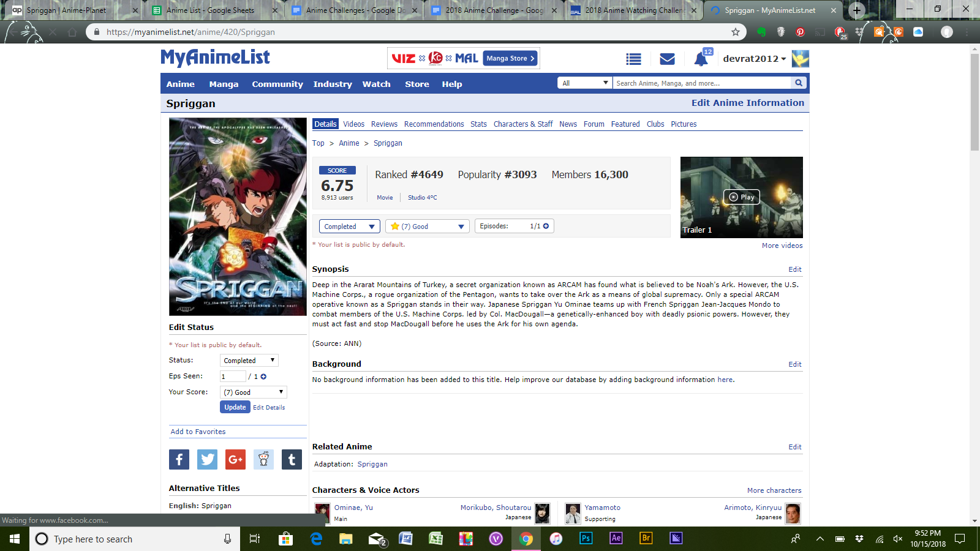The width and height of the screenshot is (980, 551).
Task: Bookmark page with star icon
Action: (735, 32)
